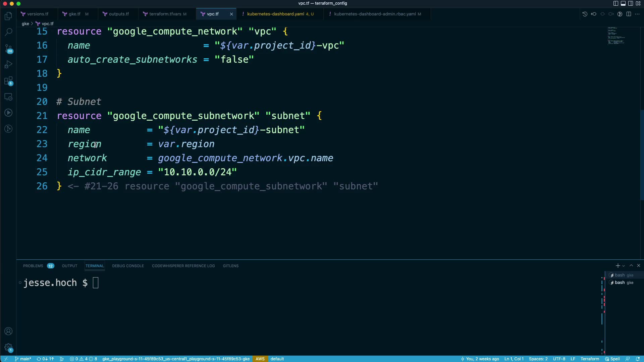The width and height of the screenshot is (644, 362).
Task: Switch to PROBLEMS panel tab
Action: [33, 266]
